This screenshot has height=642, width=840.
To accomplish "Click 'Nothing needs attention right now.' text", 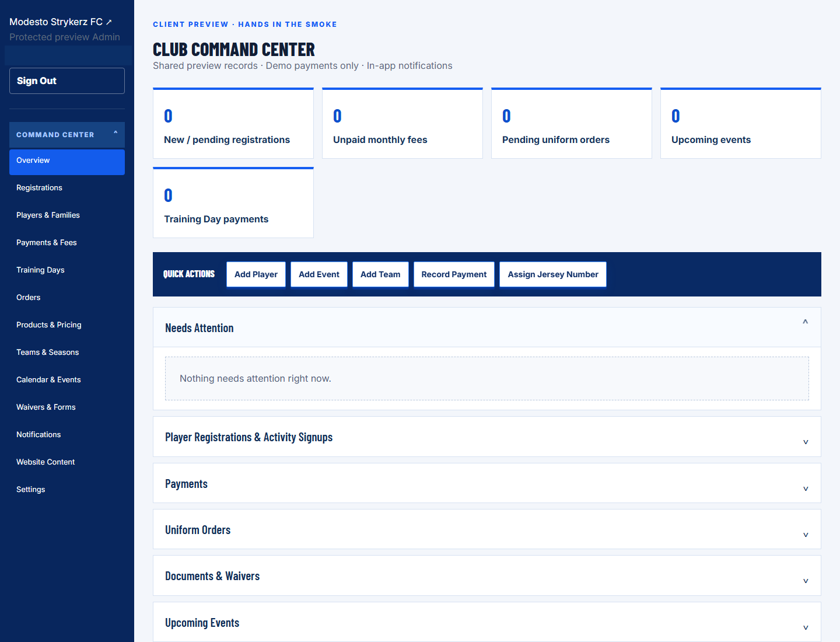I will pos(256,379).
